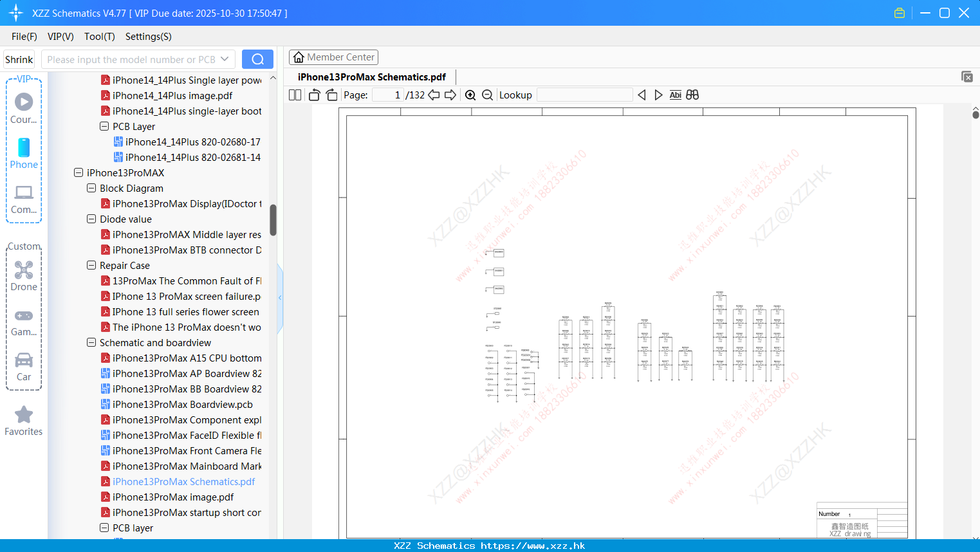This screenshot has width=980, height=552.
Task: Open iPhone14_14Plus 820-02681 PCB file
Action: point(187,157)
